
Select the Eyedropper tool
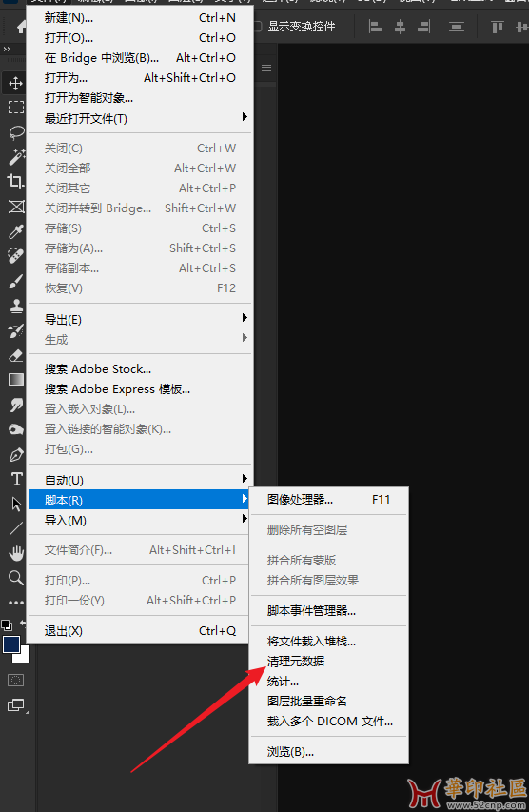tap(15, 231)
